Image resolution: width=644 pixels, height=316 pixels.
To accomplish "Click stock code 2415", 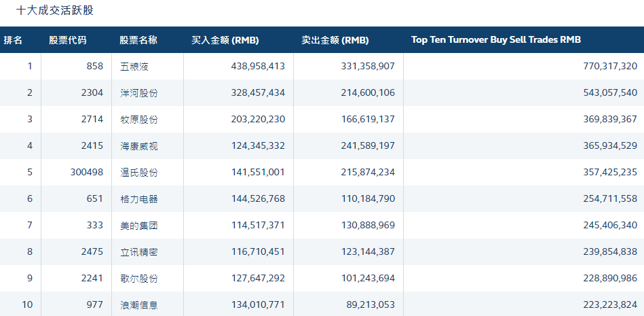I will pos(92,145).
